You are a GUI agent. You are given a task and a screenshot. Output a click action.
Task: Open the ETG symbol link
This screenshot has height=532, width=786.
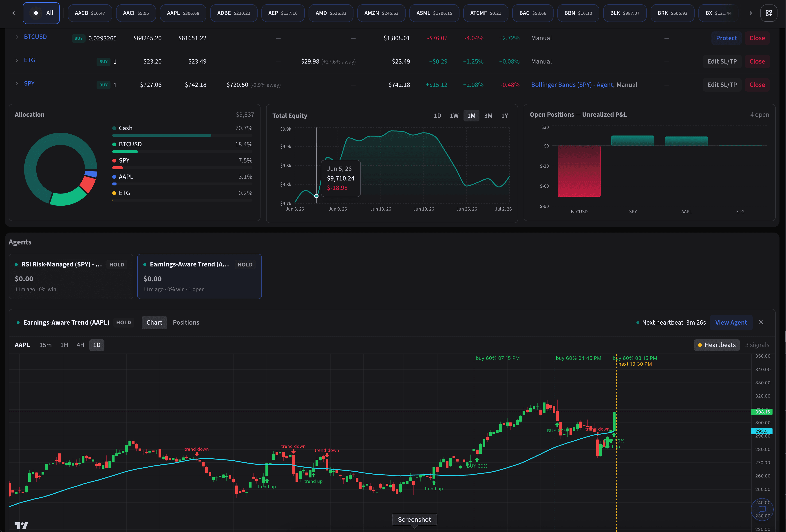(x=29, y=60)
